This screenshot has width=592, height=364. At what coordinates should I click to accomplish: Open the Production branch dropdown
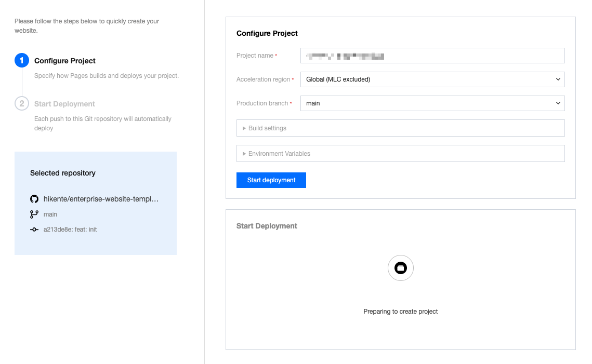pos(432,103)
